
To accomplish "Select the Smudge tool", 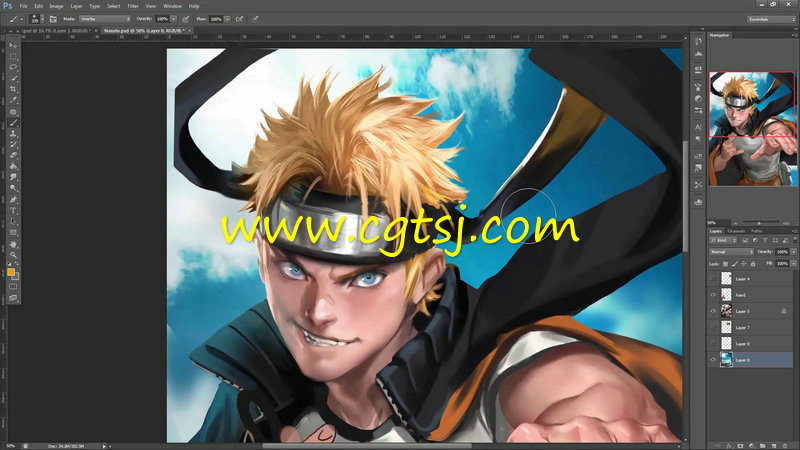I will [x=13, y=177].
